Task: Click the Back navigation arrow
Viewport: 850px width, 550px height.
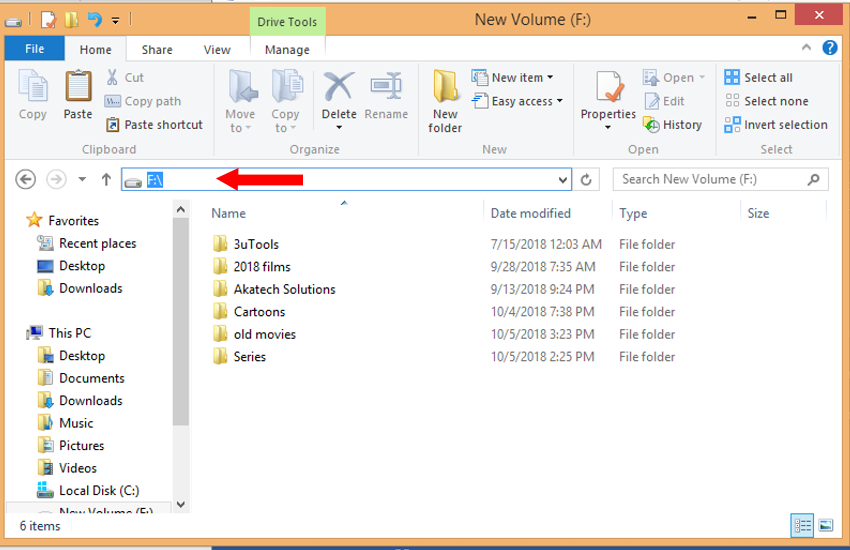Action: 25,179
